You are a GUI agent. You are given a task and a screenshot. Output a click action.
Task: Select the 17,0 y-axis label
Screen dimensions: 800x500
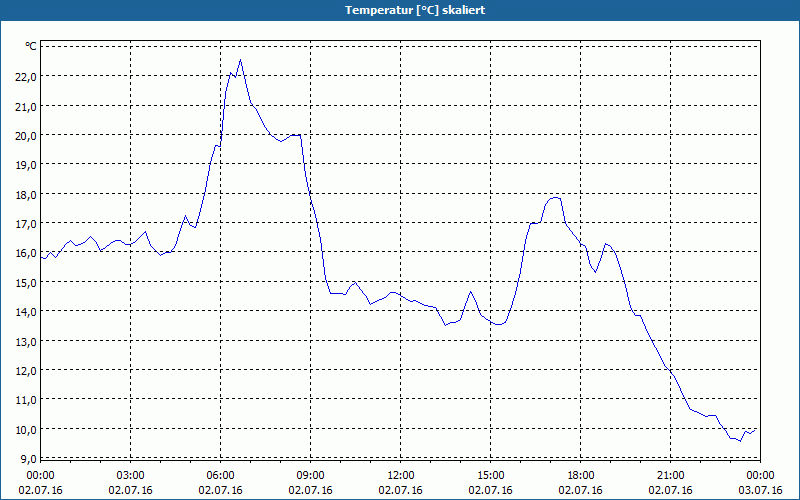point(27,223)
